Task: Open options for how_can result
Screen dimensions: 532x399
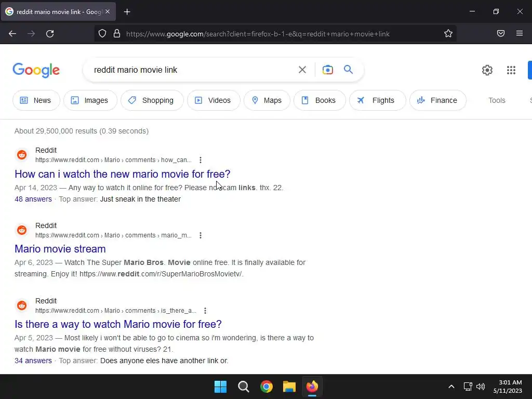Action: pyautogui.click(x=201, y=160)
